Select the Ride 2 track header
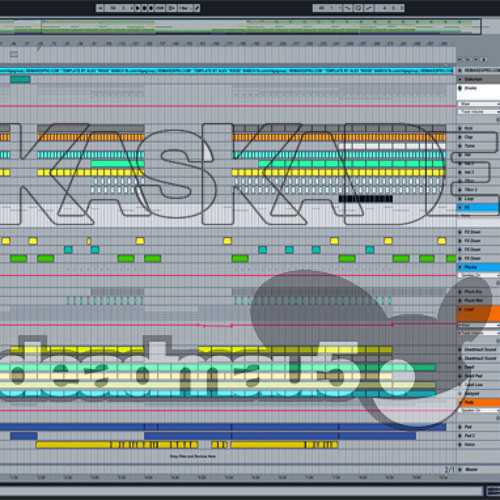Viewport: 500px width, 500px height. pos(478,190)
